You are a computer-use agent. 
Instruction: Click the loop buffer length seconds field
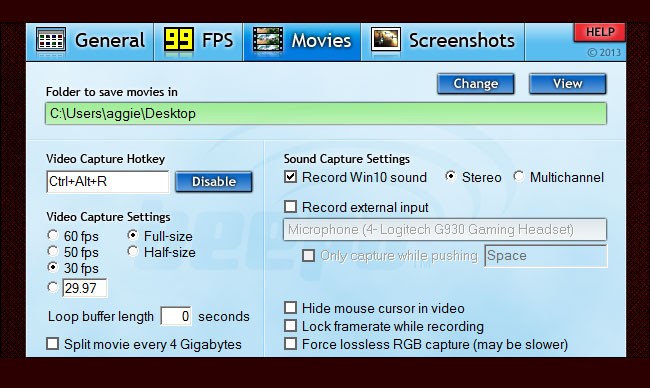tap(176, 316)
